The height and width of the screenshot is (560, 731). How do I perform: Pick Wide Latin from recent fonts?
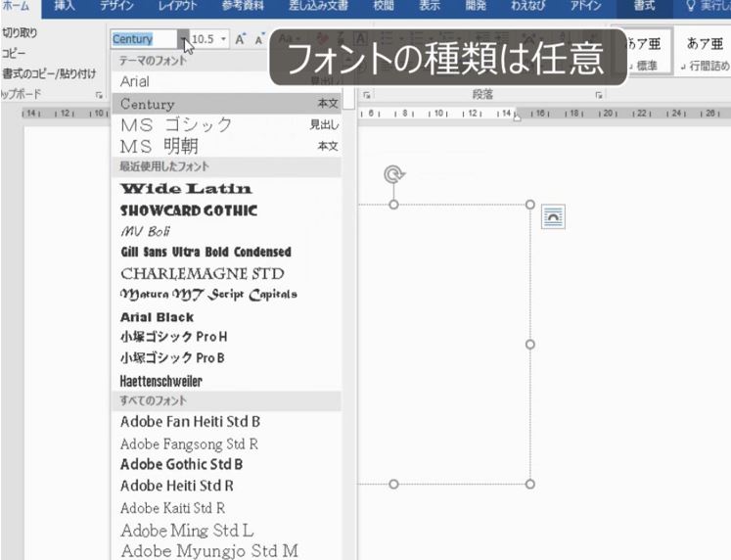click(227, 188)
